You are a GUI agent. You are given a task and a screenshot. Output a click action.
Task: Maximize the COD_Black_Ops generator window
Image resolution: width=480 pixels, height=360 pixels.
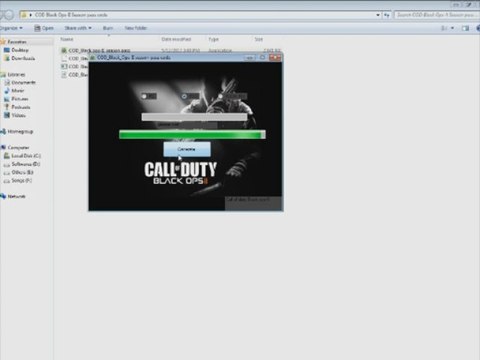[262, 58]
